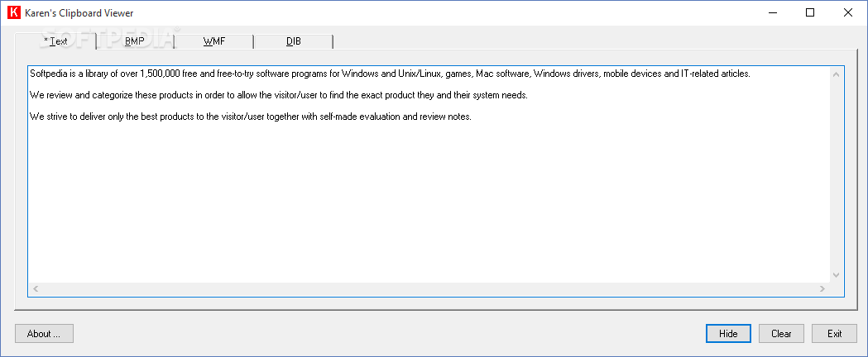
Task: Click the vertical scrollbar up arrow
Action: point(836,74)
